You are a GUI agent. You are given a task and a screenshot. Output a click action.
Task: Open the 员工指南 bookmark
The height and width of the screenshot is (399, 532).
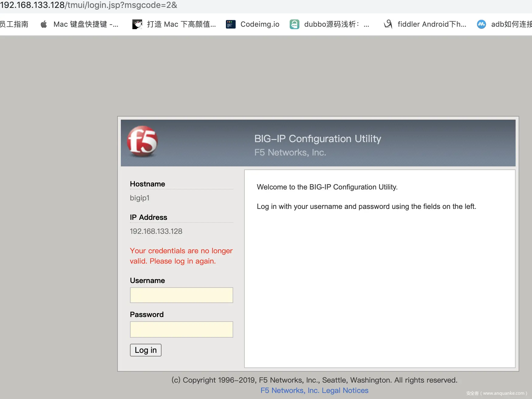[x=14, y=24]
